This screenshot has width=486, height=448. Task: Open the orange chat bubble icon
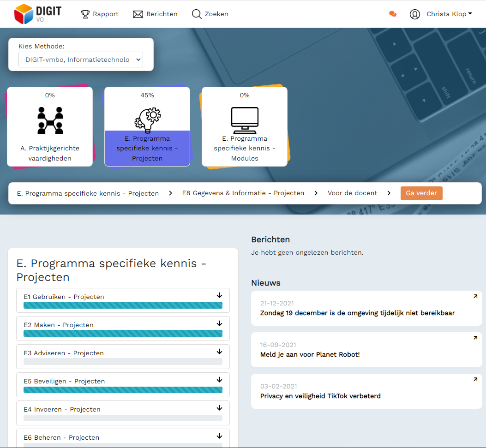pos(392,14)
